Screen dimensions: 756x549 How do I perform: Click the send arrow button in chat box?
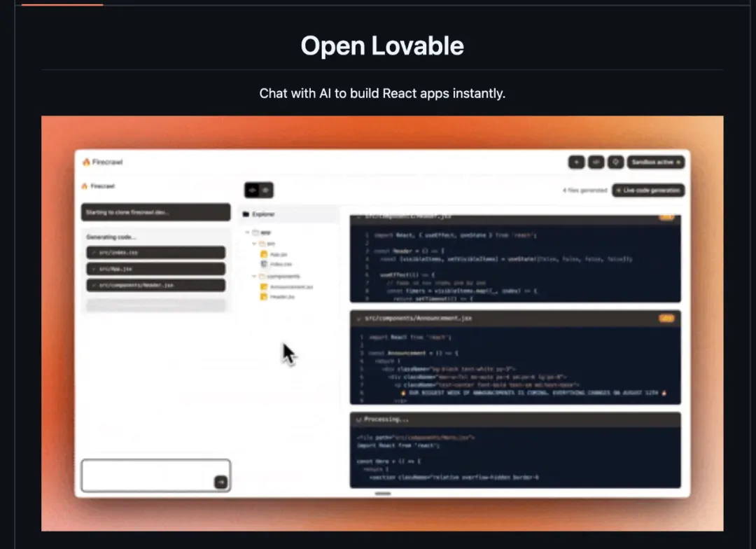220,482
